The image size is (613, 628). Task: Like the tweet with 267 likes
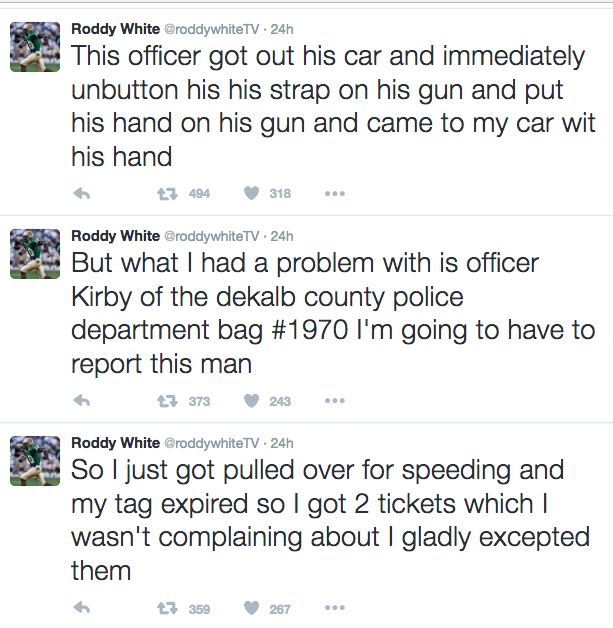click(x=251, y=608)
